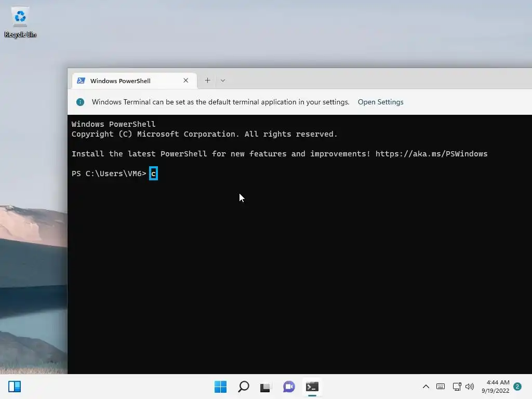
Task: Click the https://aka.ms/PSWindows URL text
Action: pyautogui.click(x=431, y=154)
